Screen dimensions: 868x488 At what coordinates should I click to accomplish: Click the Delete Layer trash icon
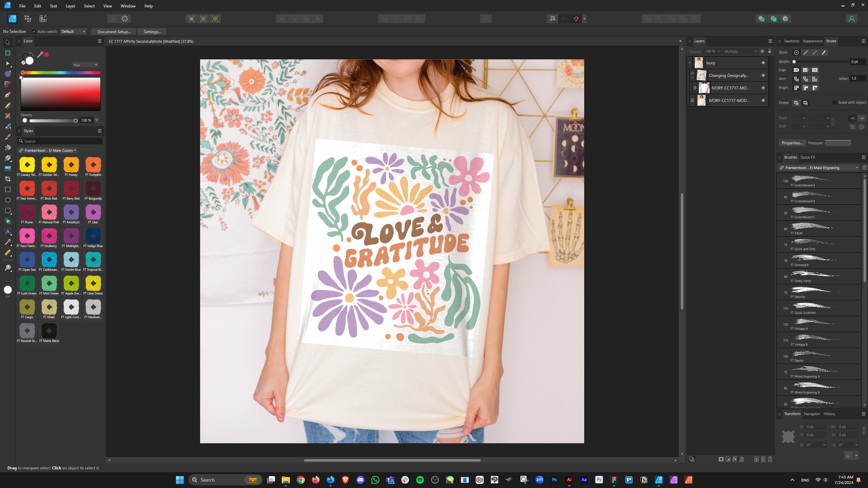770,459
